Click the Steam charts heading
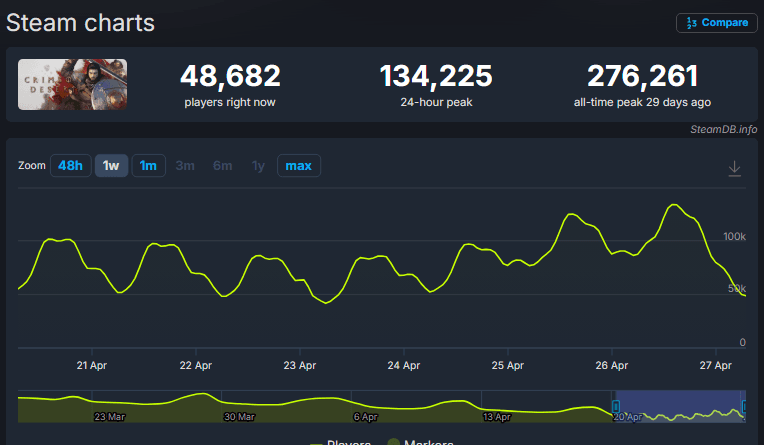 point(80,23)
